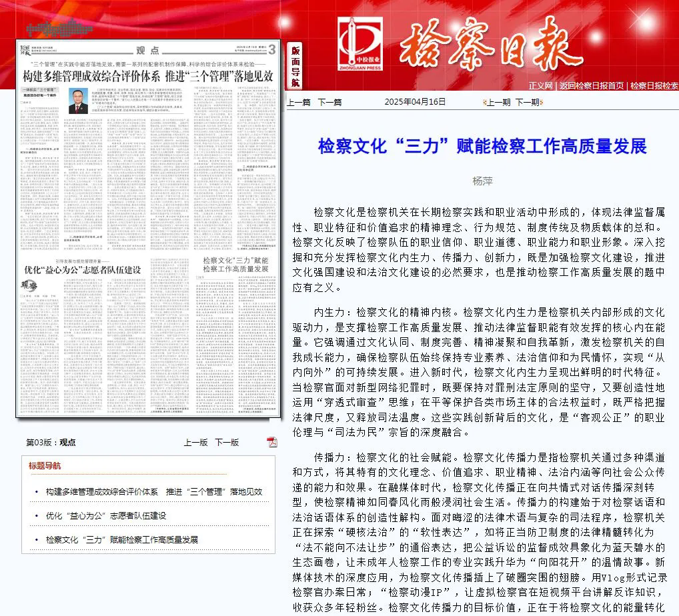Go to previous article via 上一篇

tap(298, 102)
